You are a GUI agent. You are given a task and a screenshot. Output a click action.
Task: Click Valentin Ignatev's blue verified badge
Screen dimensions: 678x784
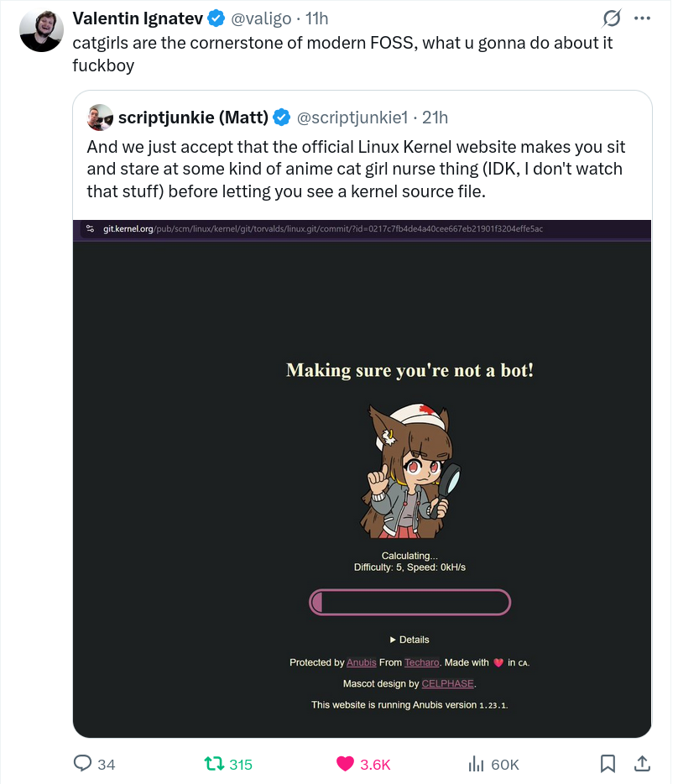[216, 18]
